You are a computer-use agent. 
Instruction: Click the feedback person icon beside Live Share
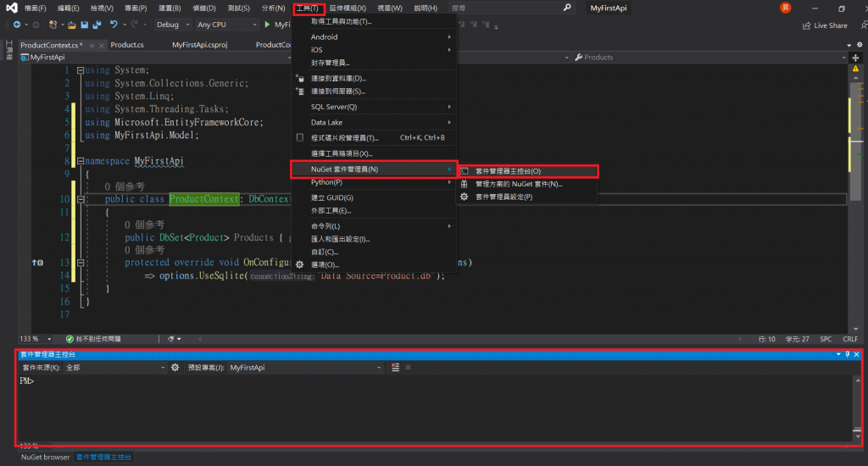tap(864, 25)
